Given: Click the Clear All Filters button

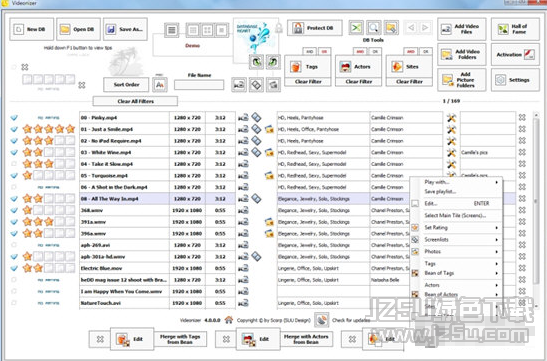Looking at the screenshot, I should point(135,101).
